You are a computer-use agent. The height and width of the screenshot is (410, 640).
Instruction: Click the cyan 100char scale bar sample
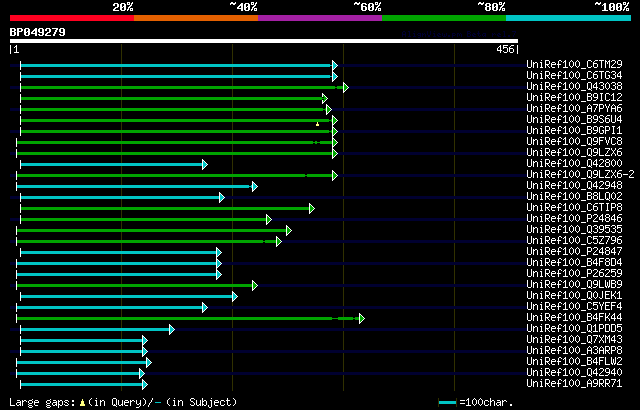pos(447,403)
